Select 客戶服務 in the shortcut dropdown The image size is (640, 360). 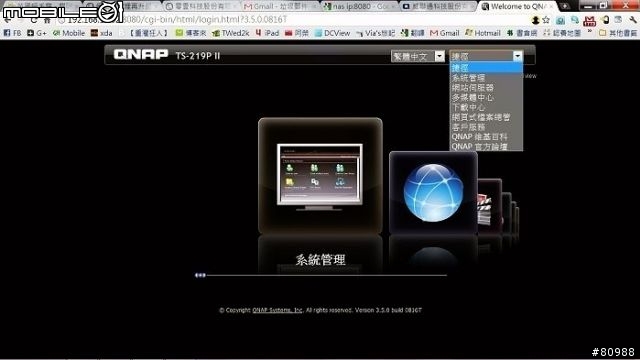486,127
